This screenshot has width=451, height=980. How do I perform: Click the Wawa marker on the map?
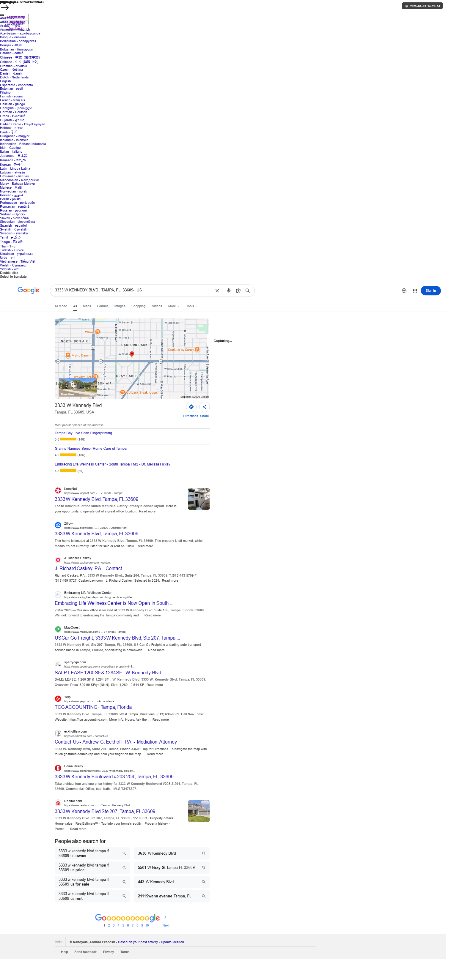pos(98,332)
